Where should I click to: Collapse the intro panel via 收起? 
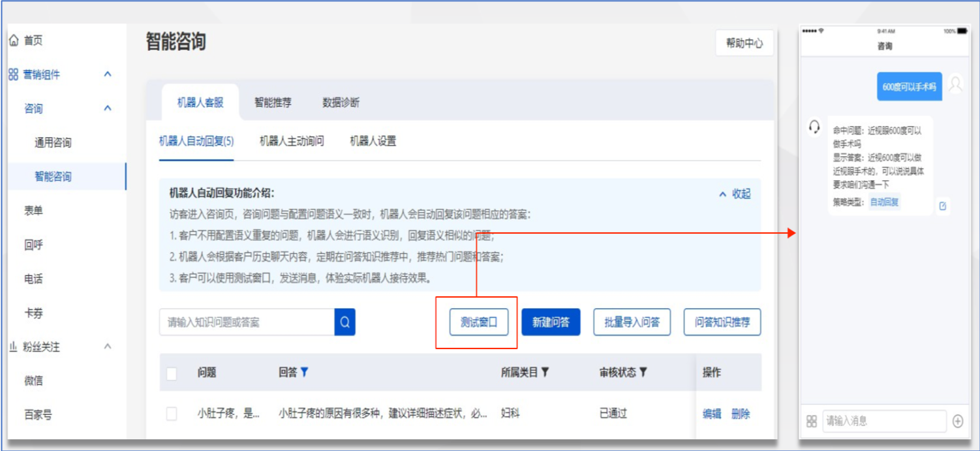click(x=735, y=194)
